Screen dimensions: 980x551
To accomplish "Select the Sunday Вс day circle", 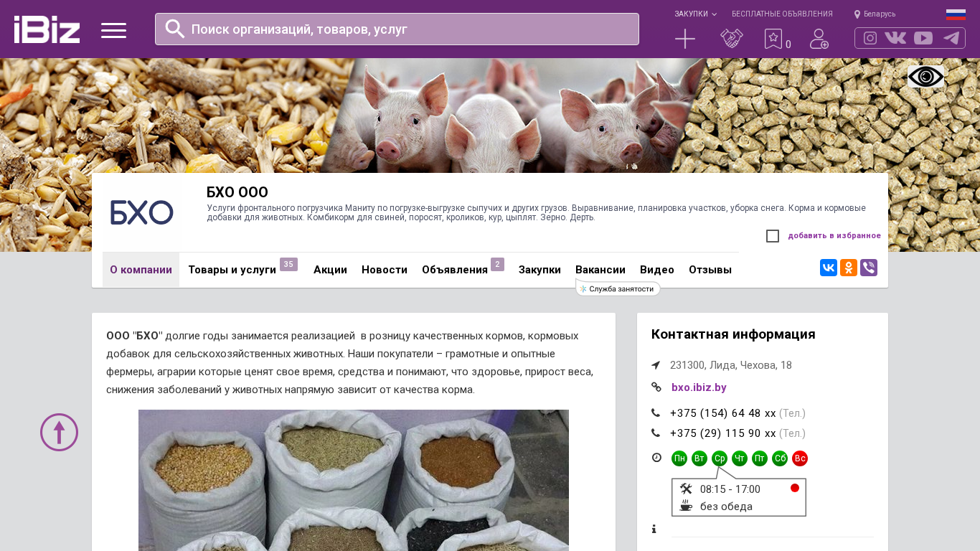I will (x=800, y=458).
